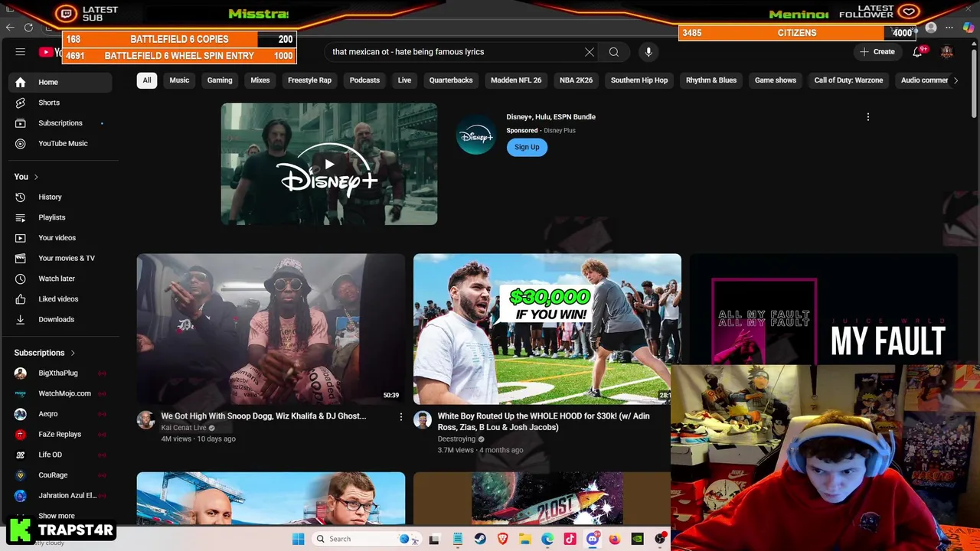980x551 pixels.
Task: Click the Windows taskbar Search box
Action: [366, 539]
